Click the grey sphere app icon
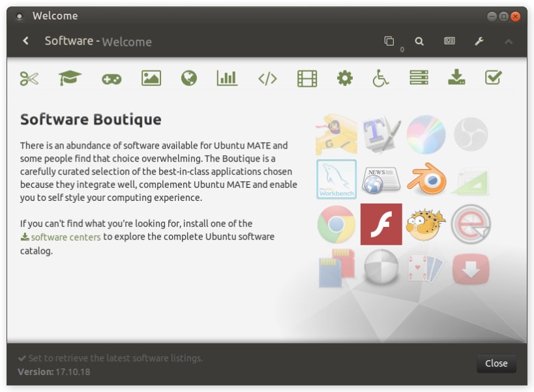 coord(381,267)
